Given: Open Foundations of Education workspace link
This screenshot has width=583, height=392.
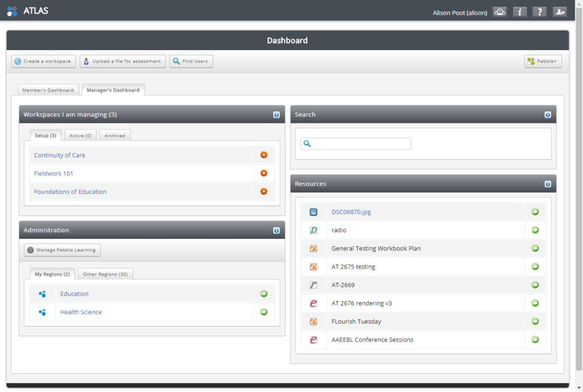Looking at the screenshot, I should click(x=70, y=191).
